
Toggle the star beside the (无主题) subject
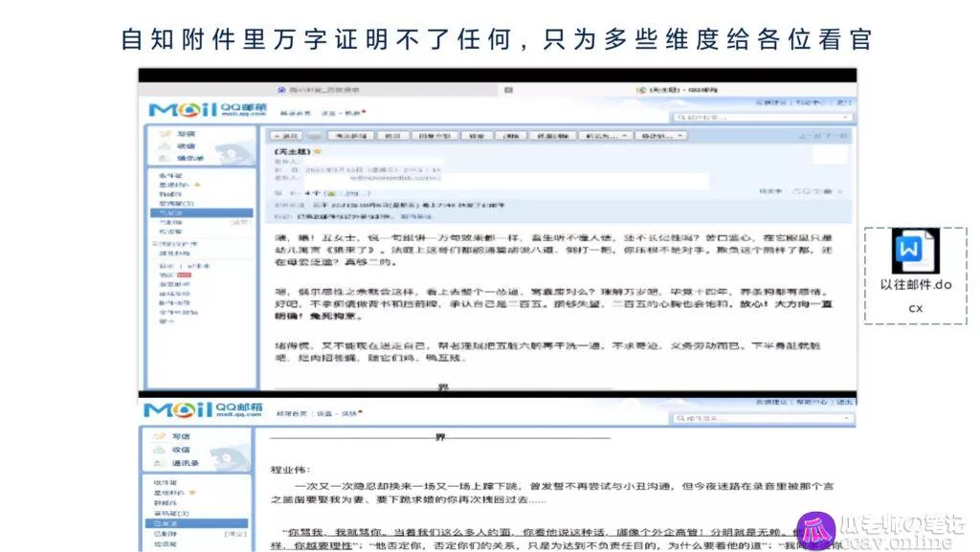click(x=318, y=151)
